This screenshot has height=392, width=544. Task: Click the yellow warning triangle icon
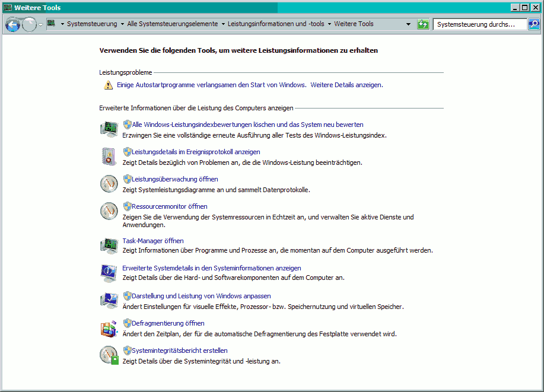[108, 85]
